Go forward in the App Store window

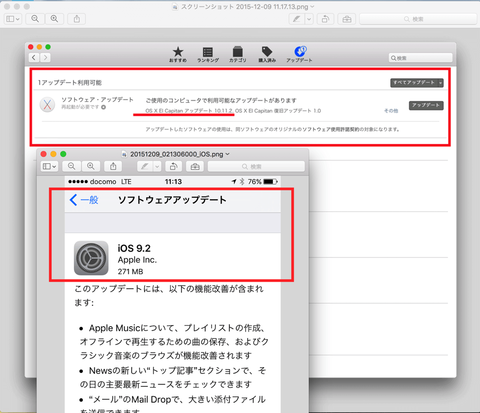pyautogui.click(x=45, y=57)
